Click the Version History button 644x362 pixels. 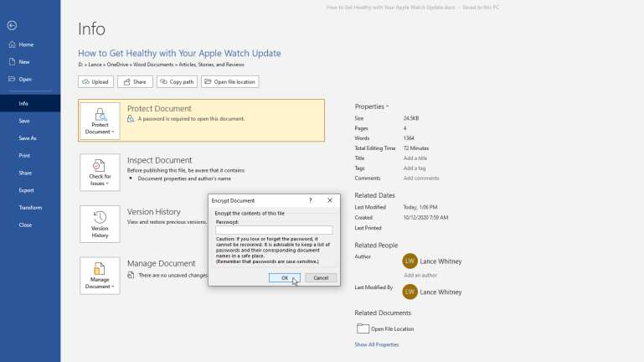pyautogui.click(x=100, y=225)
